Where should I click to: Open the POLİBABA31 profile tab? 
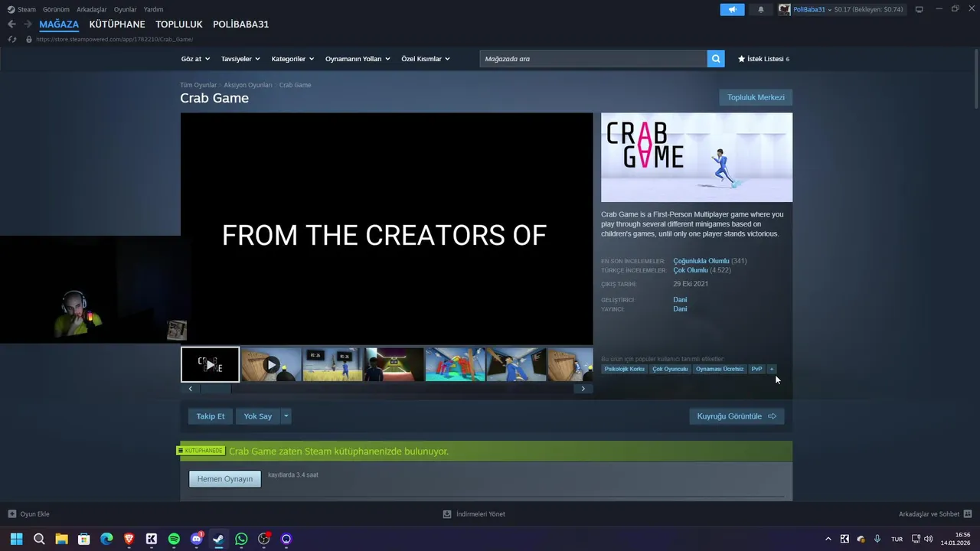click(x=240, y=24)
